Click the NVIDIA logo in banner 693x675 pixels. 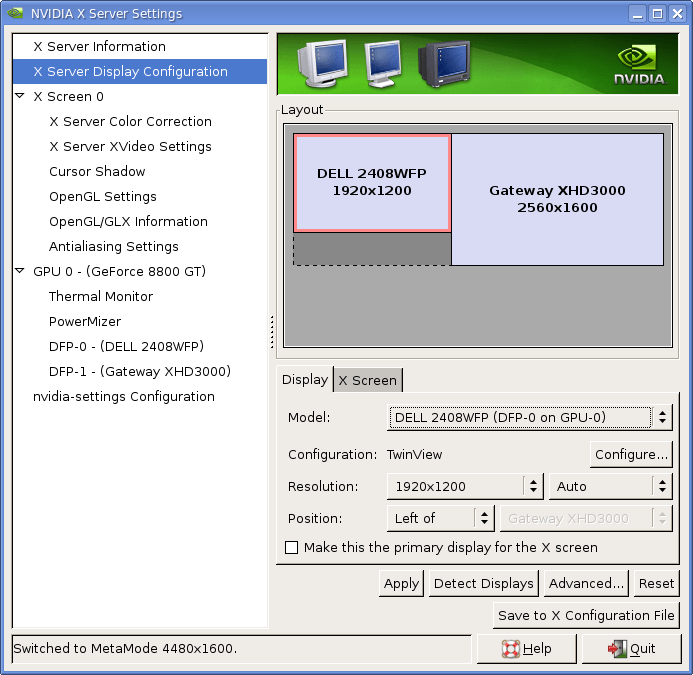tap(640, 65)
